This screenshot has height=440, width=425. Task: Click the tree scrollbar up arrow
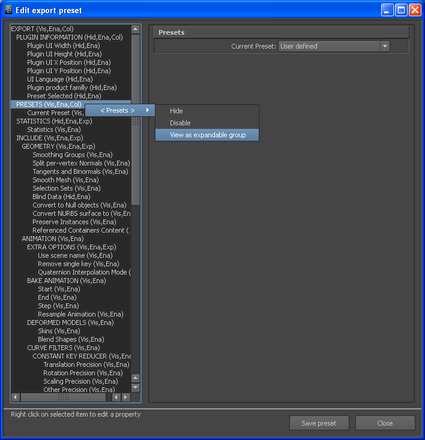coord(135,29)
